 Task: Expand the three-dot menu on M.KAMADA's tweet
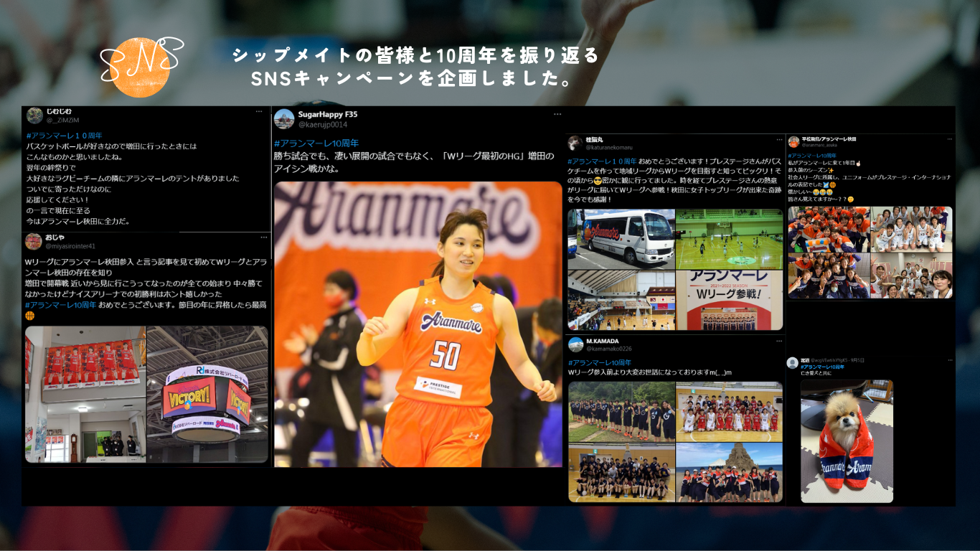click(777, 341)
